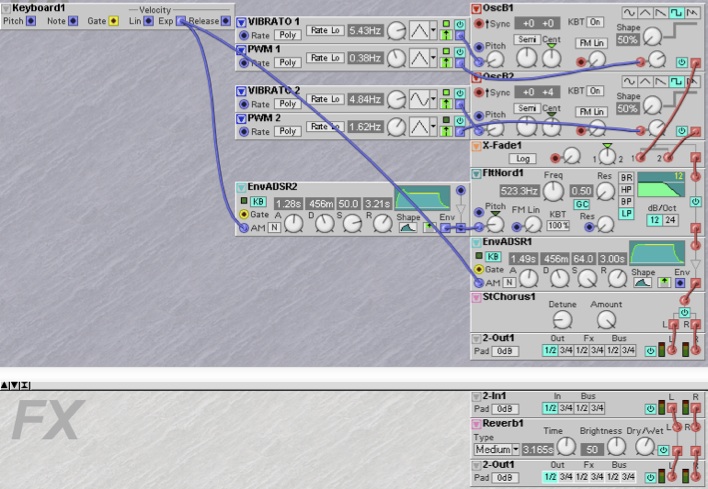The width and height of the screenshot is (708, 489).
Task: Toggle the KB button on EnvADSR2
Action: point(257,201)
